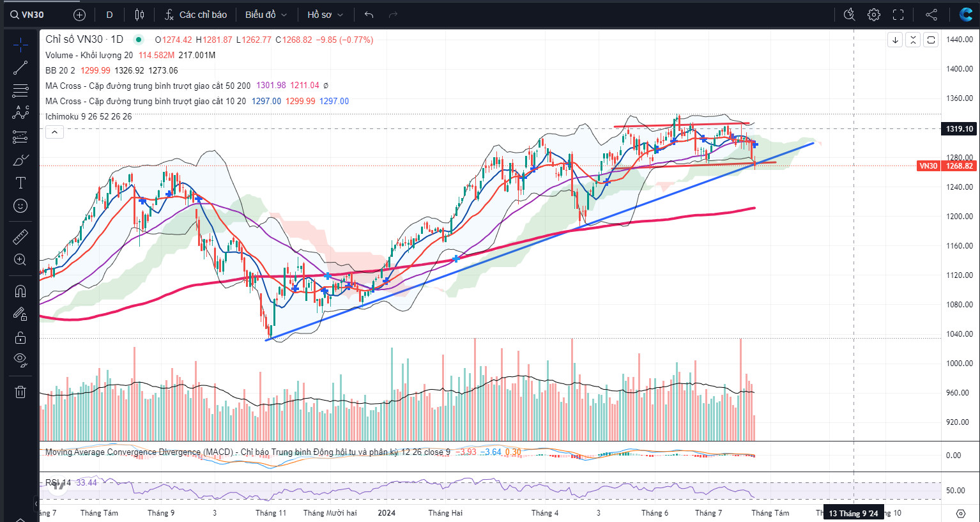Open the D timeframe interval selector
980x522 pixels.
tap(109, 15)
